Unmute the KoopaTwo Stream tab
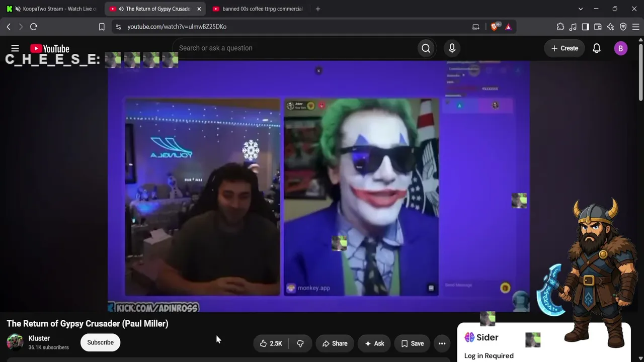 (x=18, y=9)
